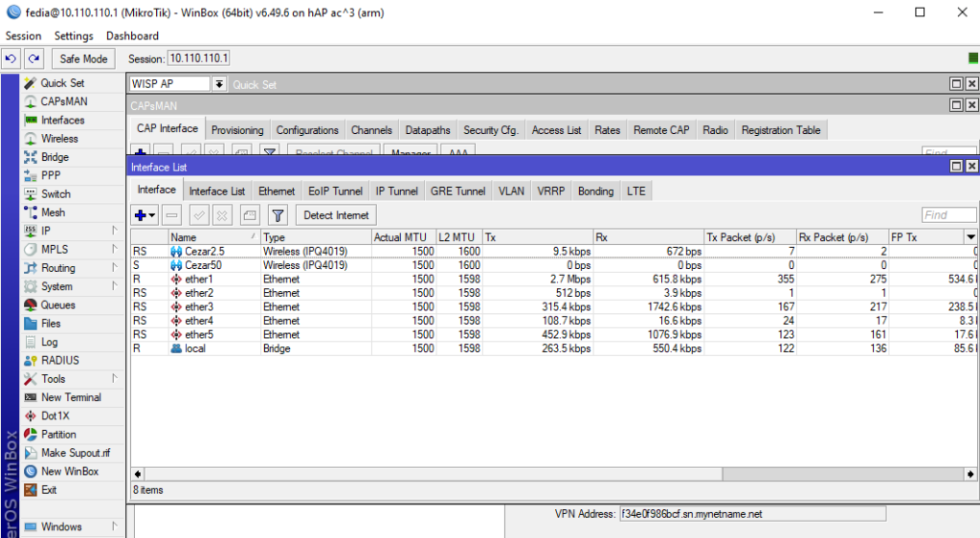Click the filter funnel button in Interface List
The width and height of the screenshot is (980, 538).
pyautogui.click(x=278, y=215)
